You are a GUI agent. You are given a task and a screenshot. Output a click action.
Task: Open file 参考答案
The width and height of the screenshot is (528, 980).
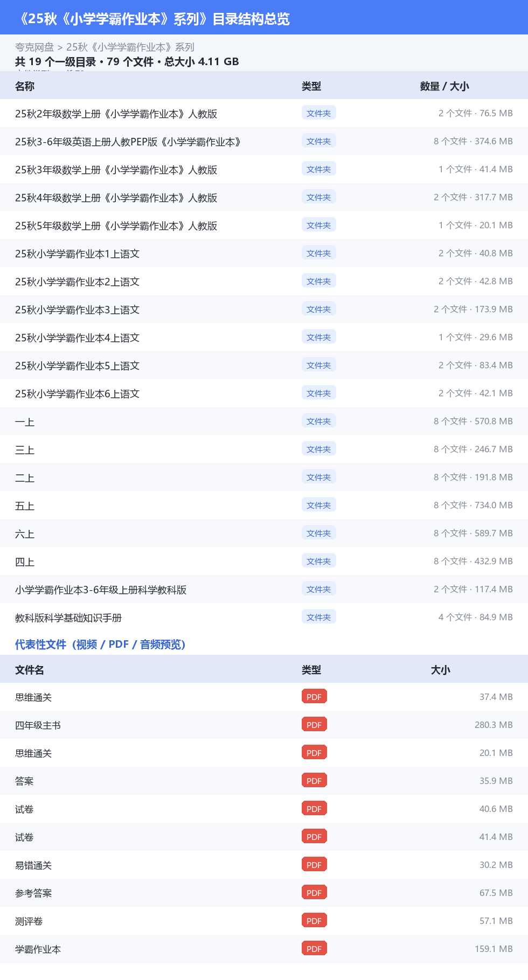pos(33,893)
